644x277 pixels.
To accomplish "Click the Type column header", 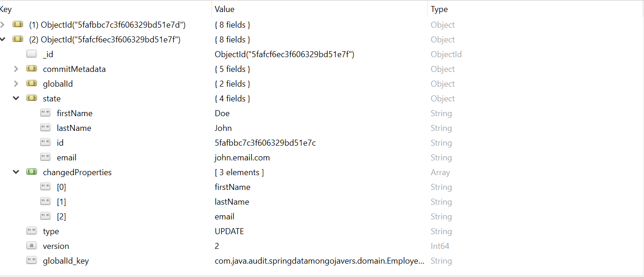I will tap(439, 9).
